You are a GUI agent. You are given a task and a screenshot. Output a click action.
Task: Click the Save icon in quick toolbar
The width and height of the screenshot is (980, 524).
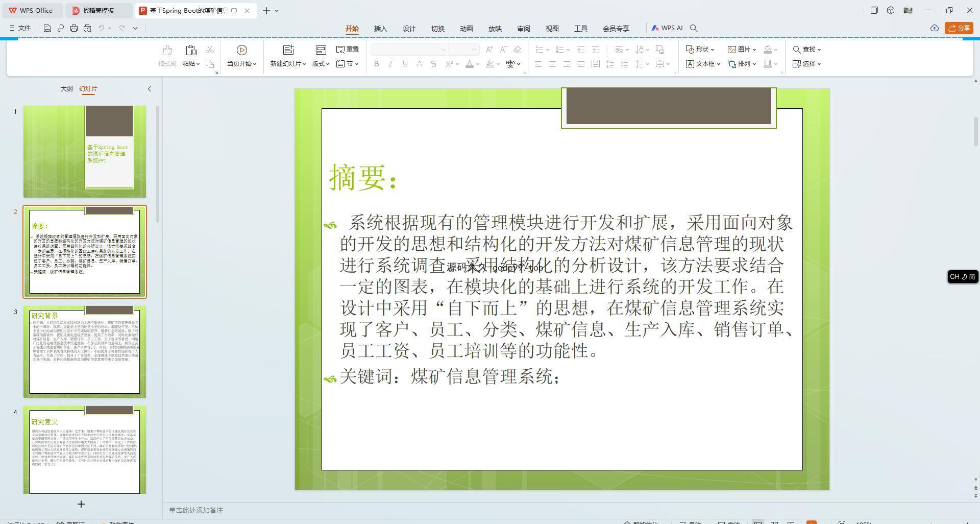[x=47, y=28]
